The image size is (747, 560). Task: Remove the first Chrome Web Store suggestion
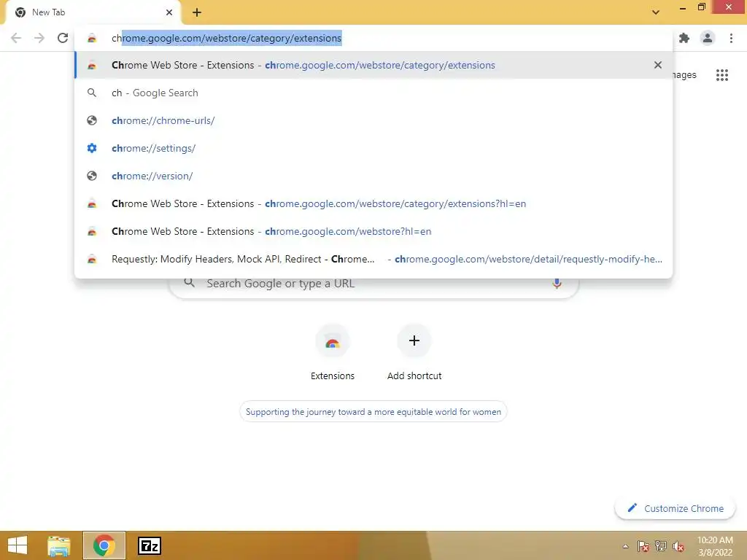pyautogui.click(x=657, y=65)
